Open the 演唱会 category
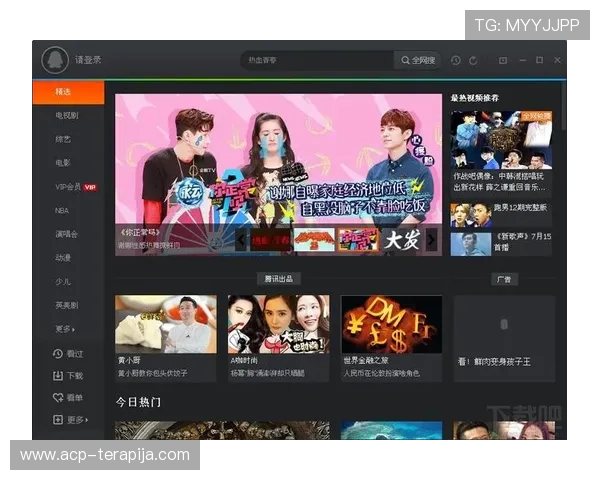This screenshot has width=600, height=480. [67, 234]
